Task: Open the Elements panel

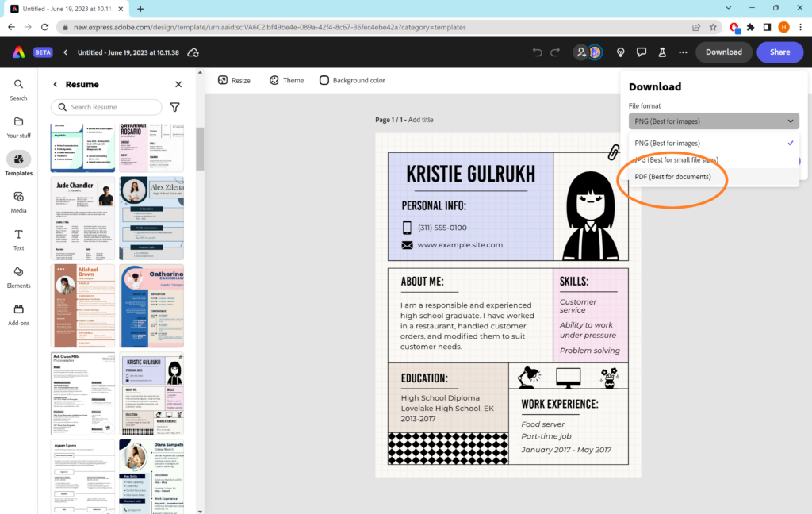Action: [x=18, y=277]
